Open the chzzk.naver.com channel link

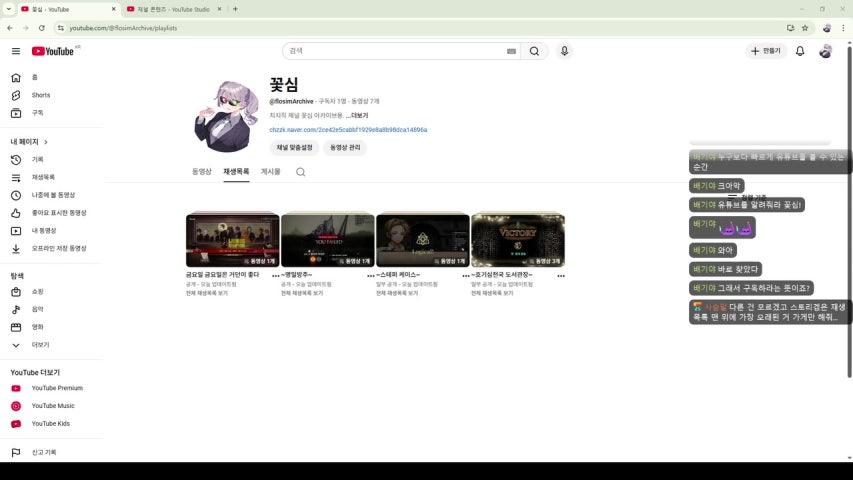point(347,130)
